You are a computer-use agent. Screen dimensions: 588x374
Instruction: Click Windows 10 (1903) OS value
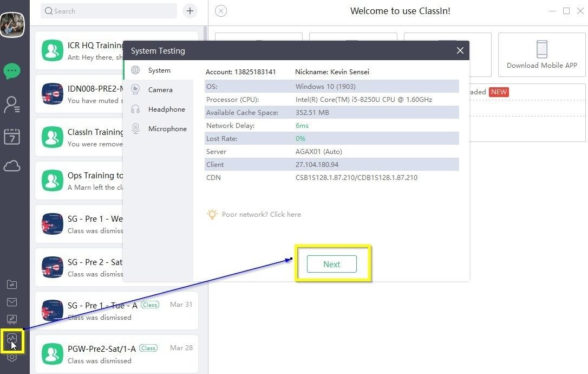pos(325,86)
